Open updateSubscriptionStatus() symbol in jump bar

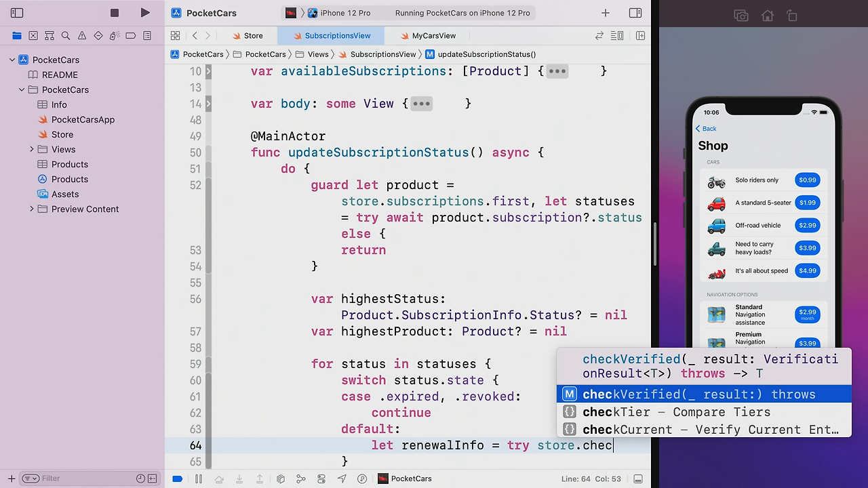coord(481,54)
